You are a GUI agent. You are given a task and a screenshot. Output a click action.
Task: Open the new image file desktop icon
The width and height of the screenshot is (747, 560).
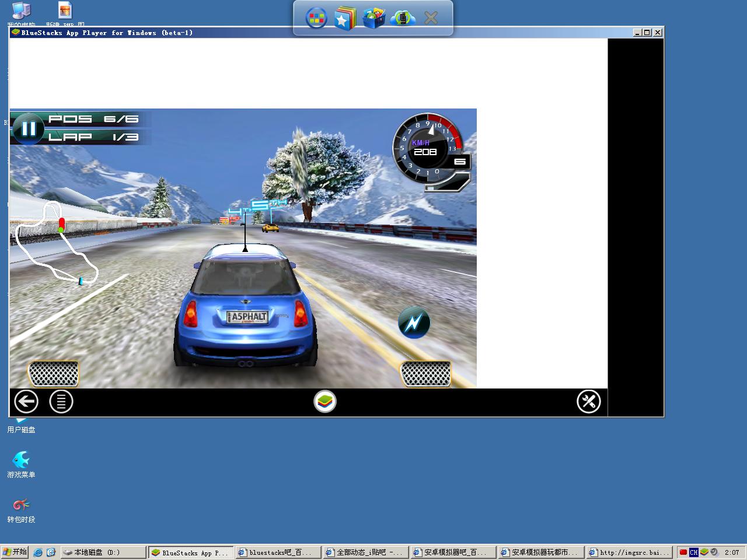[65, 14]
